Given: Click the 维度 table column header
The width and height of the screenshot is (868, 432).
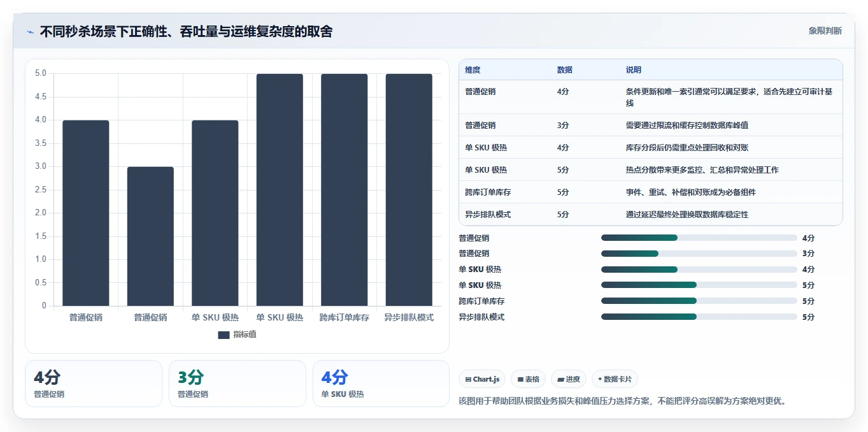Looking at the screenshot, I should click(x=473, y=70).
